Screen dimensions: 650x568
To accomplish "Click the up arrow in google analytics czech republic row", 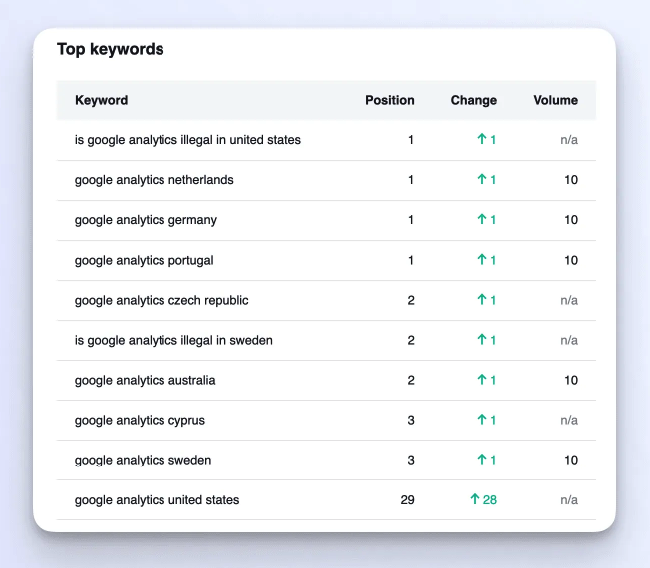I will coord(481,300).
